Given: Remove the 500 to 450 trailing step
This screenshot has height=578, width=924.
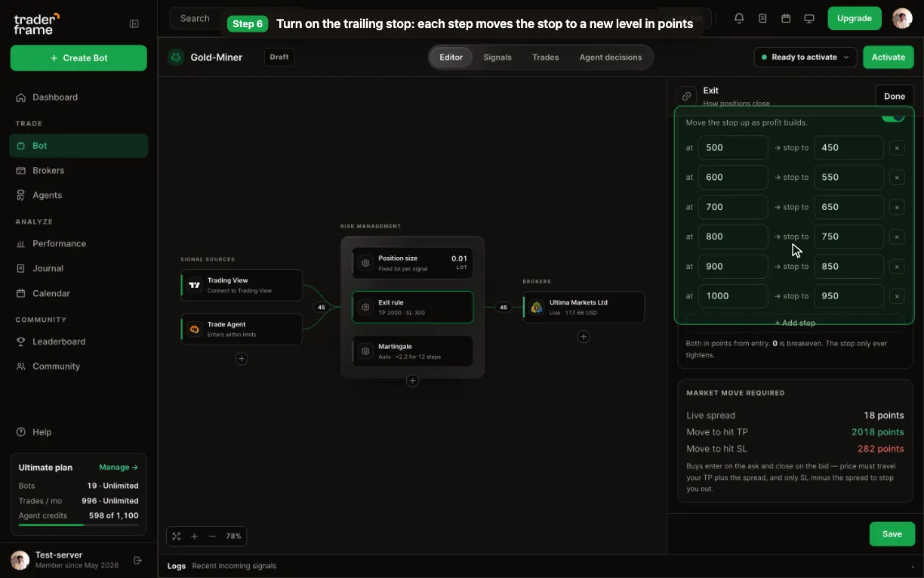Looking at the screenshot, I should pyautogui.click(x=897, y=148).
